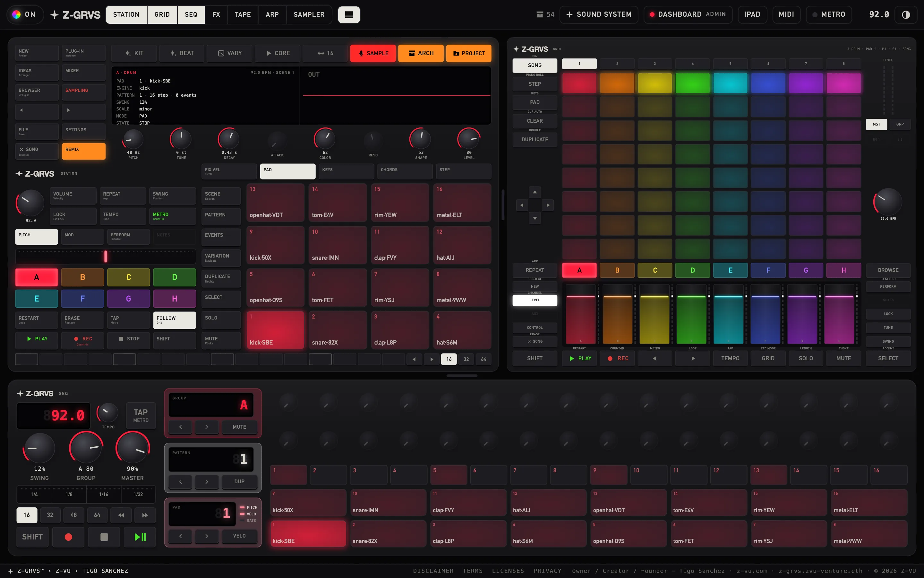Click the layout panel icon after SAMPLER
The height and width of the screenshot is (578, 924).
pyautogui.click(x=349, y=14)
